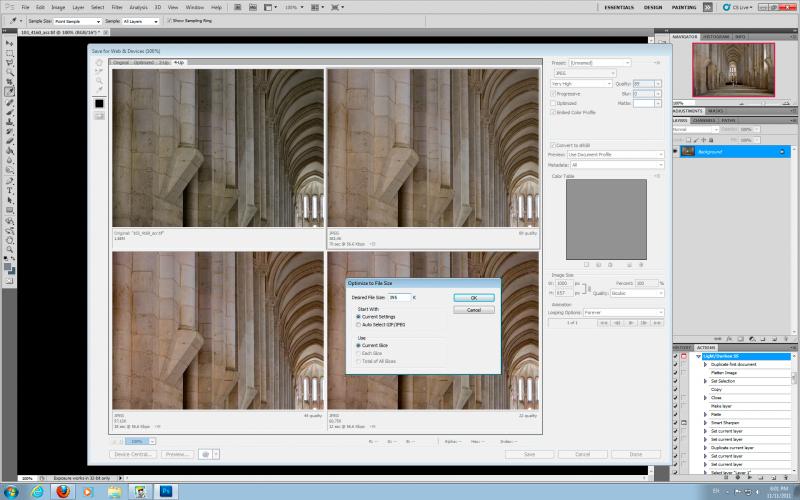Toggle the Convert to sRGB checkbox
This screenshot has width=800, height=500.
click(553, 145)
